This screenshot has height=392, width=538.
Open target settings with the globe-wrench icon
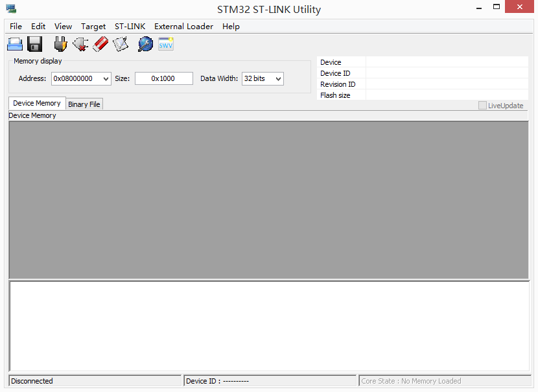(x=145, y=43)
